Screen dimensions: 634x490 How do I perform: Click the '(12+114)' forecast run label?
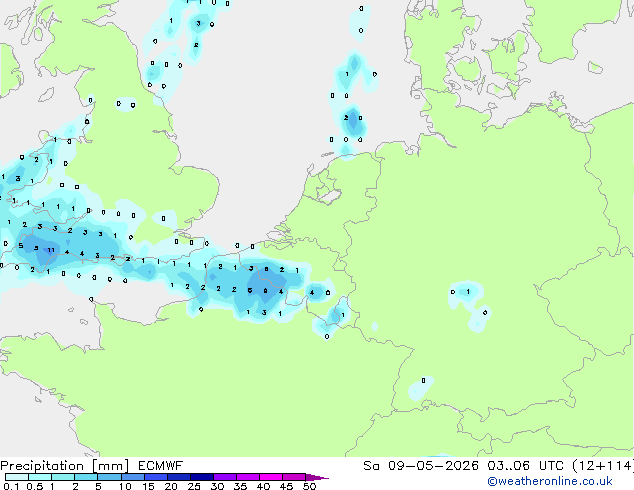point(603,466)
